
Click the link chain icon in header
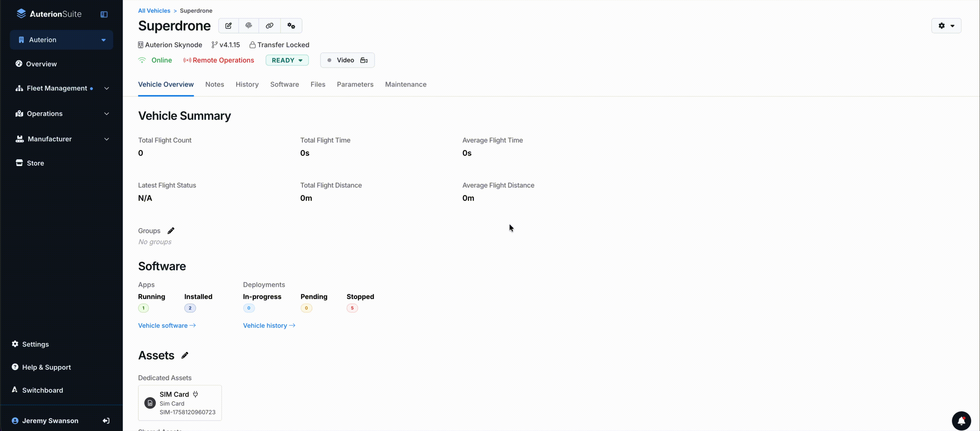[269, 26]
